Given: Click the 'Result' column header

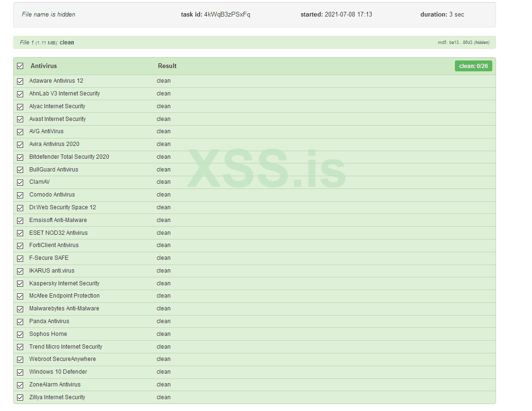Looking at the screenshot, I should point(167,66).
